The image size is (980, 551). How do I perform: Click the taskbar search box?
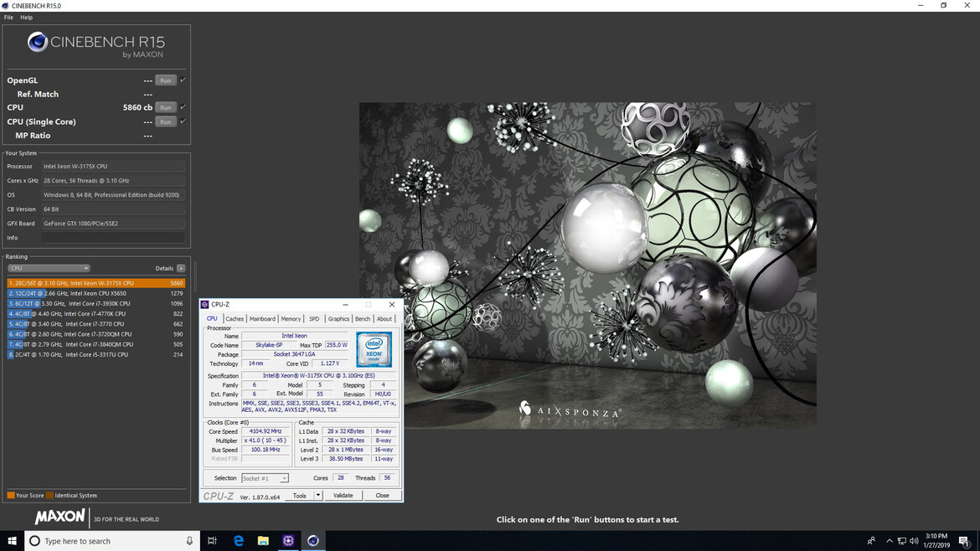click(112, 541)
